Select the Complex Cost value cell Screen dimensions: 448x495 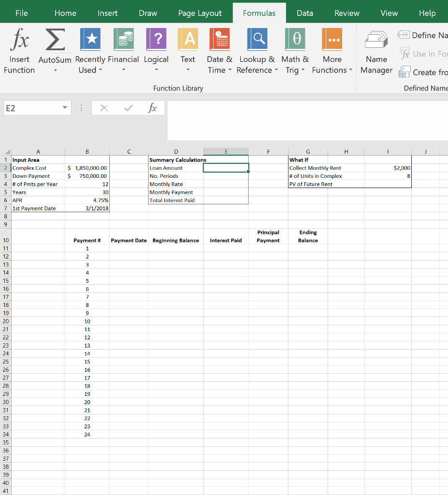(x=87, y=168)
